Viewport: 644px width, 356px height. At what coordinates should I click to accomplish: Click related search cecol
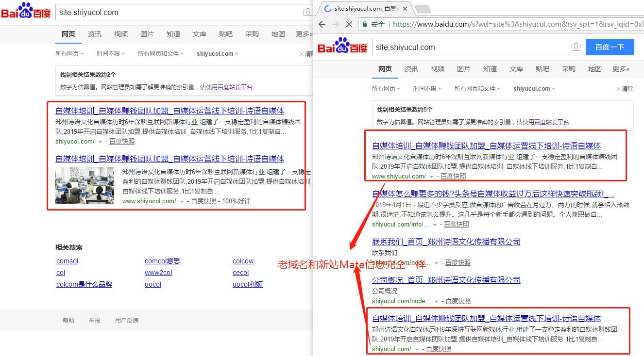pos(240,273)
